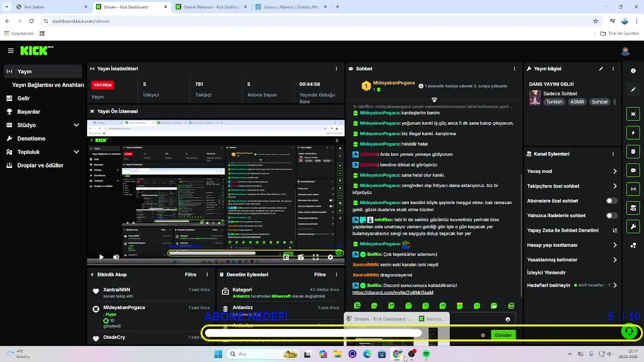Click the Kick logo
The width and height of the screenshot is (644, 362).
pyautogui.click(x=36, y=51)
